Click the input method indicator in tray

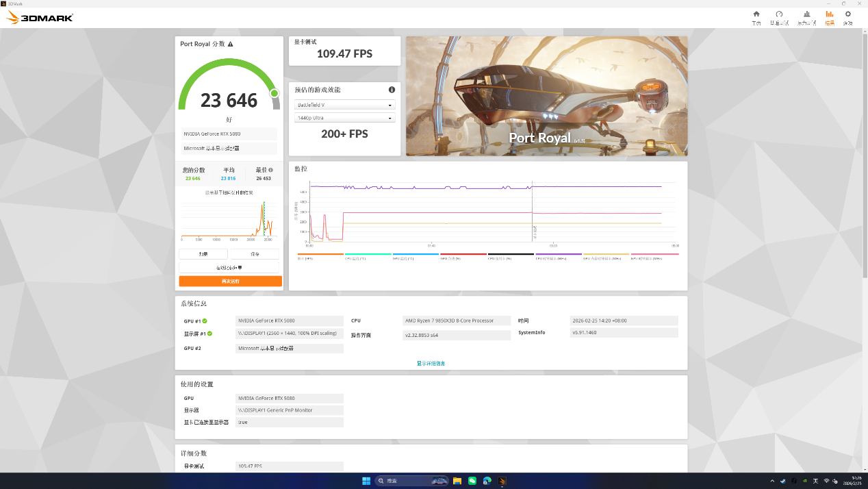point(815,481)
